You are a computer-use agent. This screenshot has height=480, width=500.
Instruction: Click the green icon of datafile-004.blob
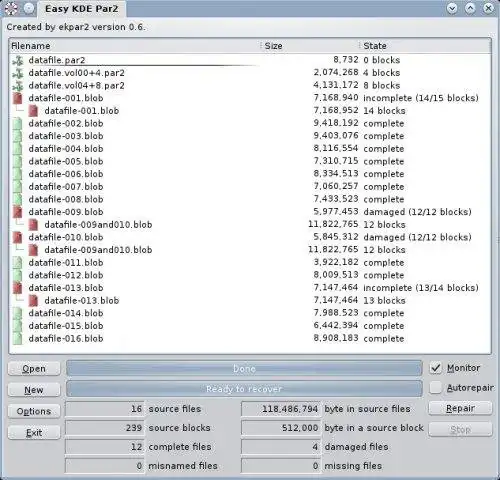[18, 149]
